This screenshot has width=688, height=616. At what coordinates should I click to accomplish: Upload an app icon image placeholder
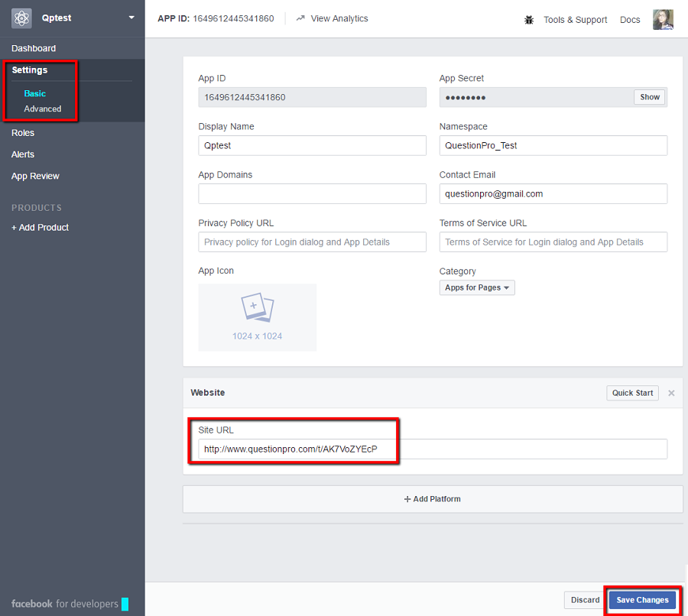click(257, 317)
